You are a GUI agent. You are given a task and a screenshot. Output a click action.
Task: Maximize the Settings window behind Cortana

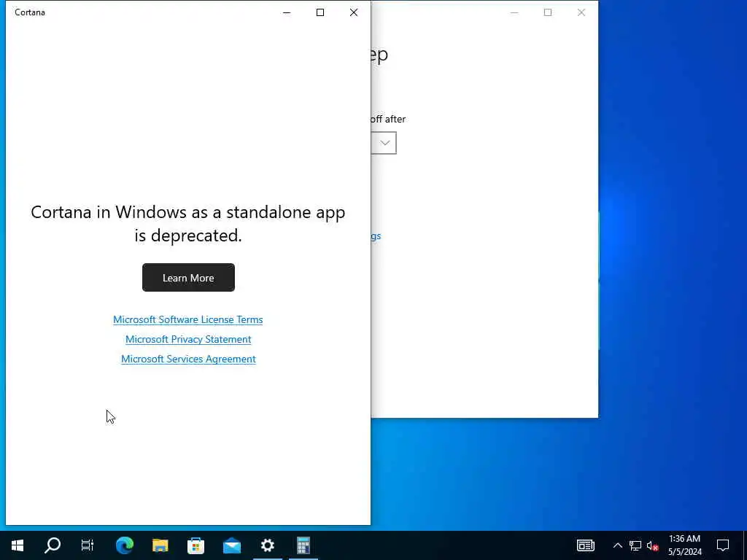548,12
